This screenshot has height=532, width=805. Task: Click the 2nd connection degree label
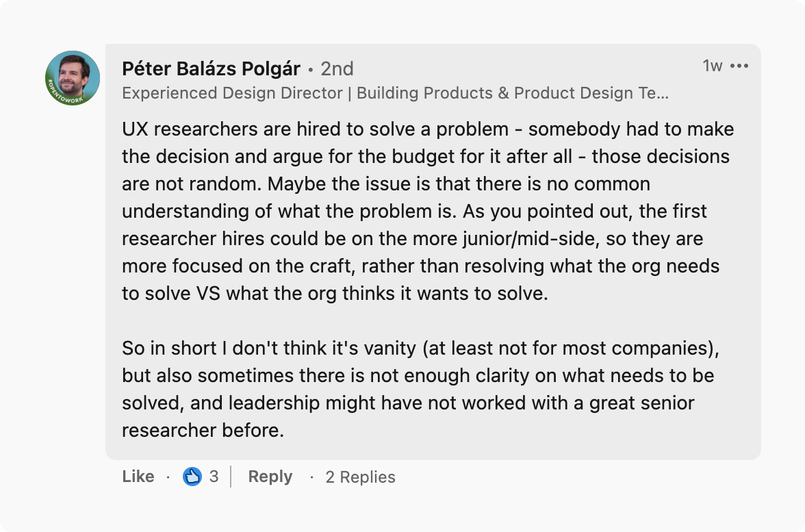point(337,69)
